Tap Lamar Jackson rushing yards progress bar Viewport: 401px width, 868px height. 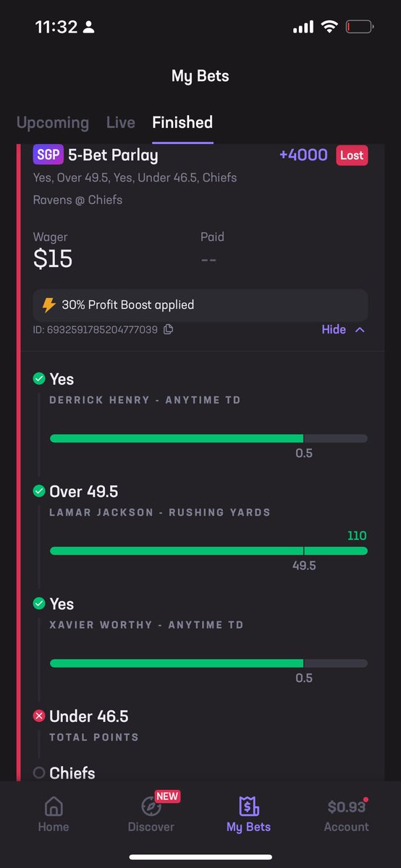(x=208, y=550)
